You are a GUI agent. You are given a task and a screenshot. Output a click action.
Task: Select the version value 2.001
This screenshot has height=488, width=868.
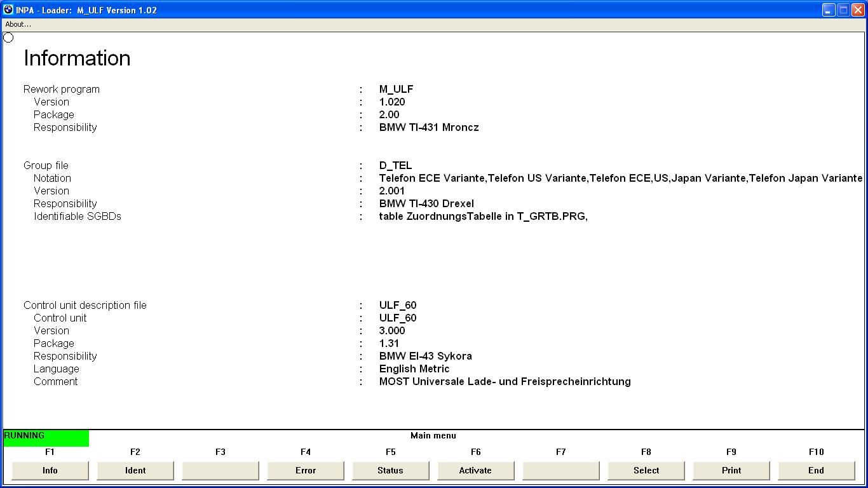pyautogui.click(x=392, y=191)
